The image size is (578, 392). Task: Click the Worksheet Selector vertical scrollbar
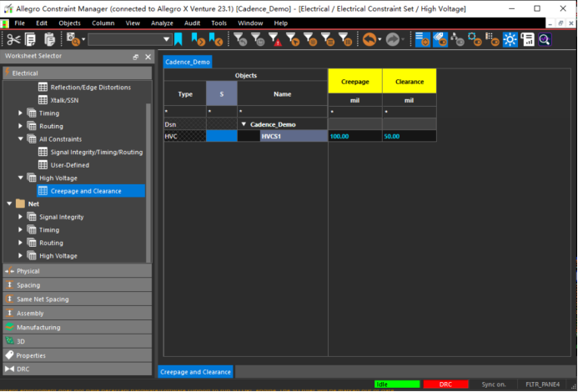click(x=148, y=183)
